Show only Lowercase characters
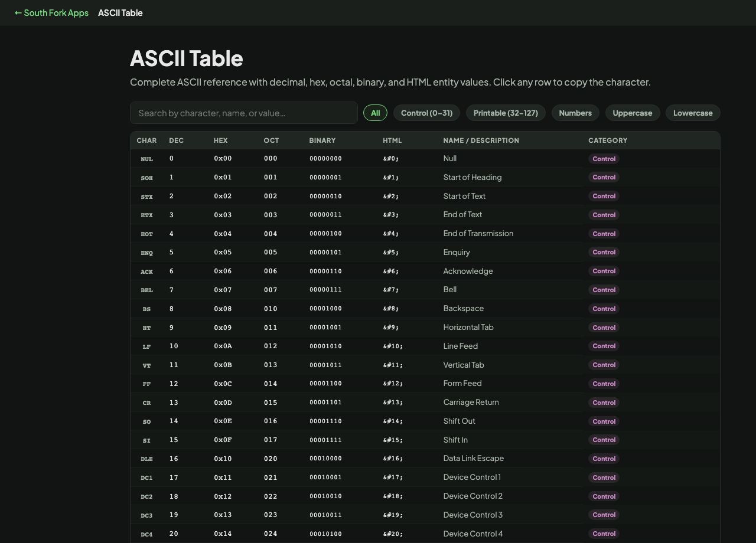Image resolution: width=756 pixels, height=543 pixels. pyautogui.click(x=693, y=113)
